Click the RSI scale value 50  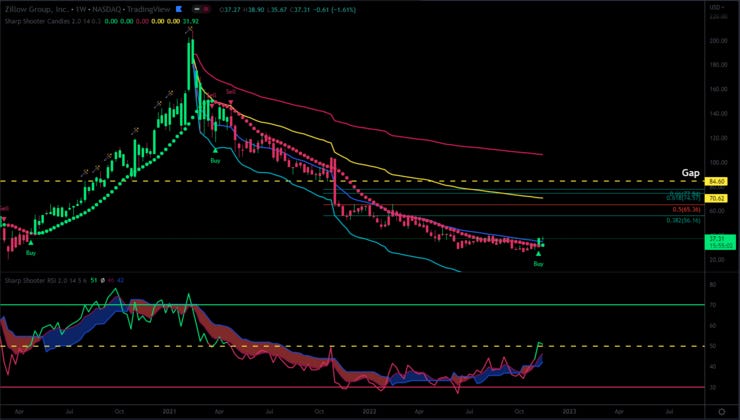(712, 346)
